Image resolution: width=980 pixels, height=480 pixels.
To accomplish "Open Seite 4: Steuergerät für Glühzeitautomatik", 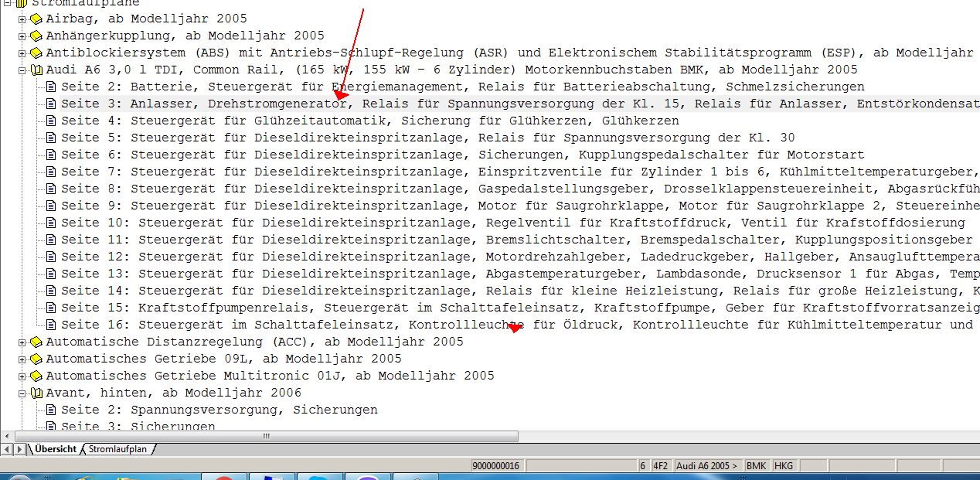I will pyautogui.click(x=370, y=121).
